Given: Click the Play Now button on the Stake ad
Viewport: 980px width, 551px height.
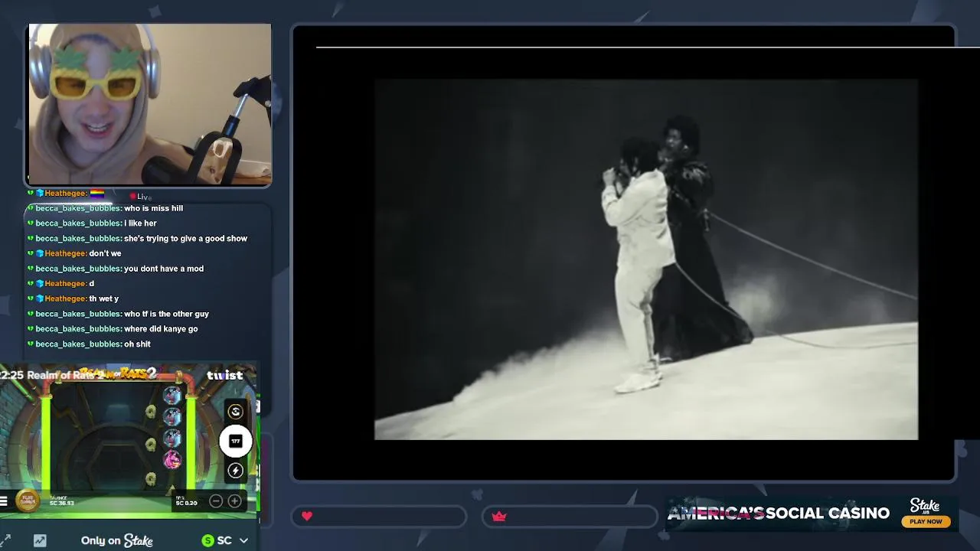Looking at the screenshot, I should click(x=926, y=522).
